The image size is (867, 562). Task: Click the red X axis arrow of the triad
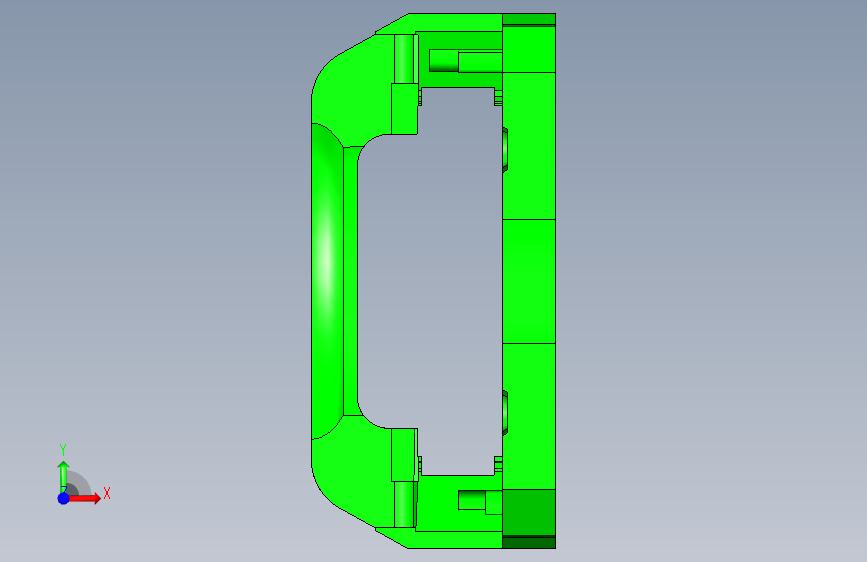[84, 498]
